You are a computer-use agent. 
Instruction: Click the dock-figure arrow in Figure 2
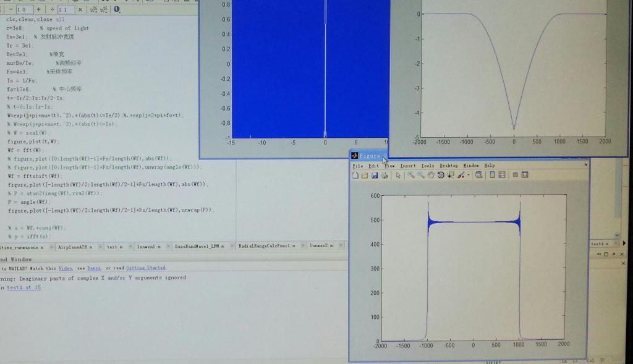(x=585, y=164)
